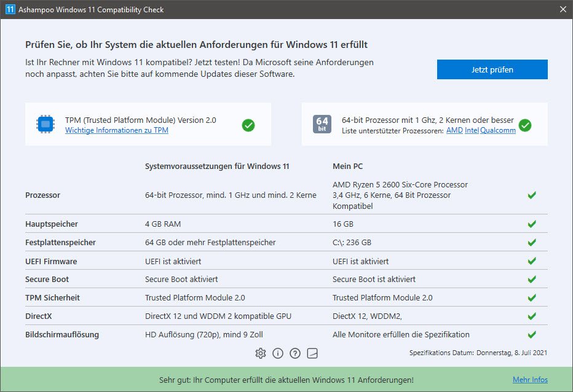Viewport: 573px width, 392px height.
Task: Click the green checkmark in the TPM card
Action: click(248, 125)
